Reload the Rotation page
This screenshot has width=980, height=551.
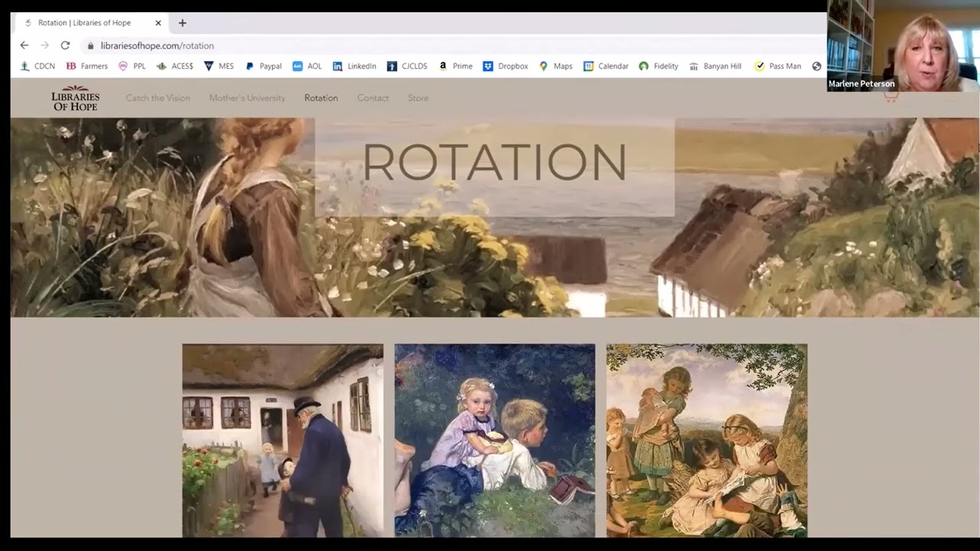coord(65,45)
